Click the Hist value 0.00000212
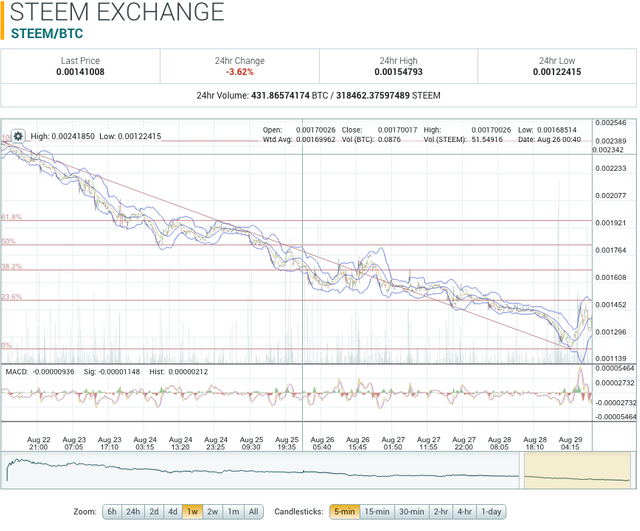 188,372
